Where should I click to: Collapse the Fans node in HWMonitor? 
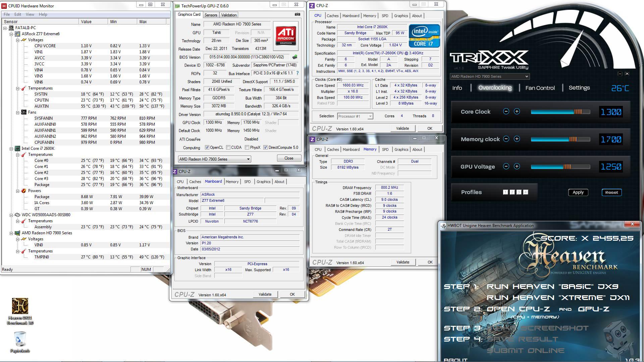17,113
